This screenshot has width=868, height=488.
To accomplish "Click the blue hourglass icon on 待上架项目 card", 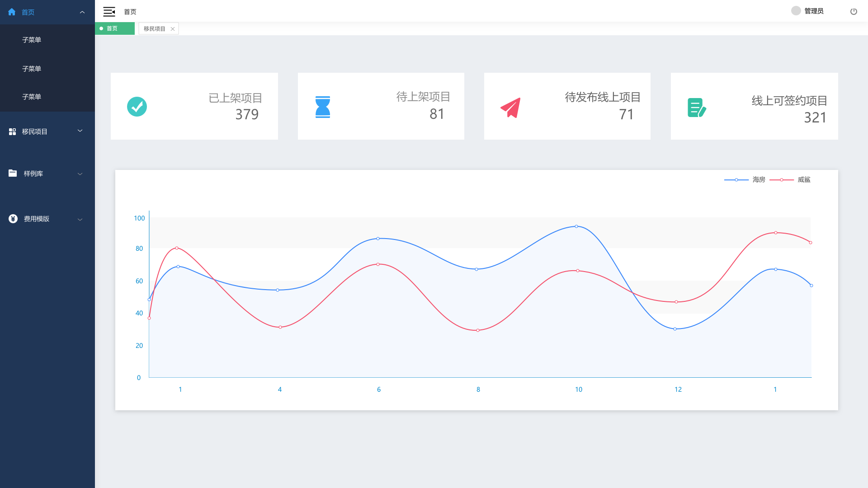I will (323, 107).
